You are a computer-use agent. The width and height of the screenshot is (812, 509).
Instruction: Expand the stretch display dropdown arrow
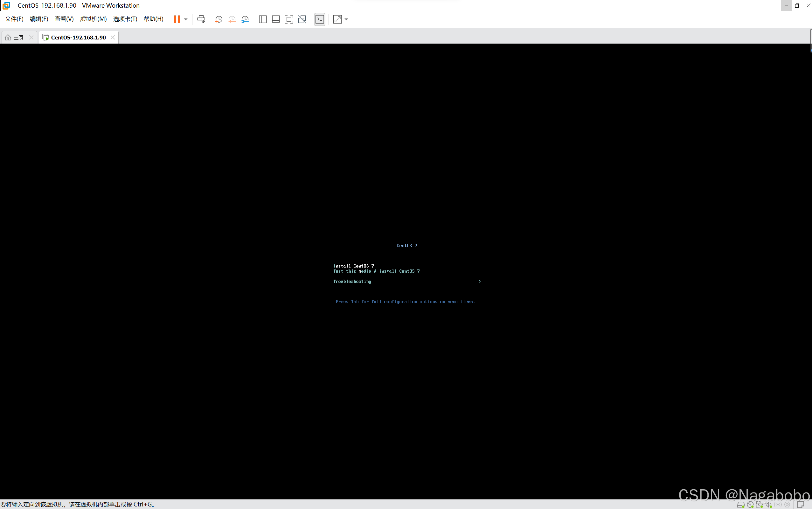pos(347,19)
